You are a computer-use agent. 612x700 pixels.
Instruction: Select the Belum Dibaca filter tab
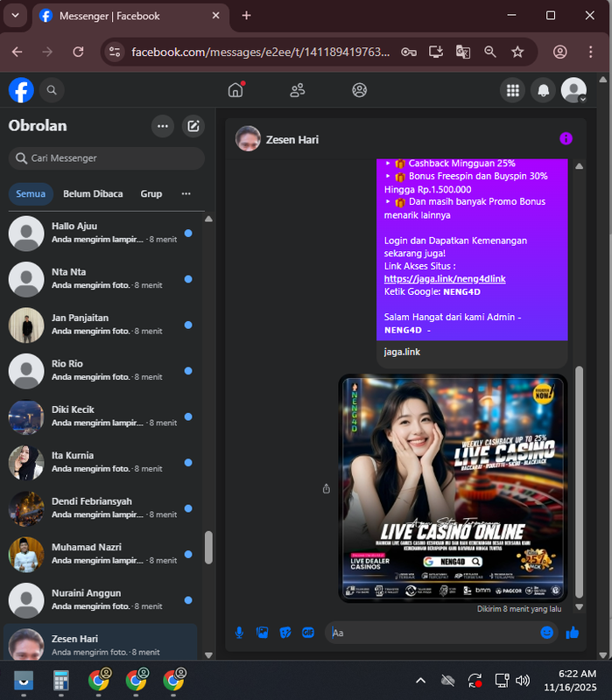point(93,193)
